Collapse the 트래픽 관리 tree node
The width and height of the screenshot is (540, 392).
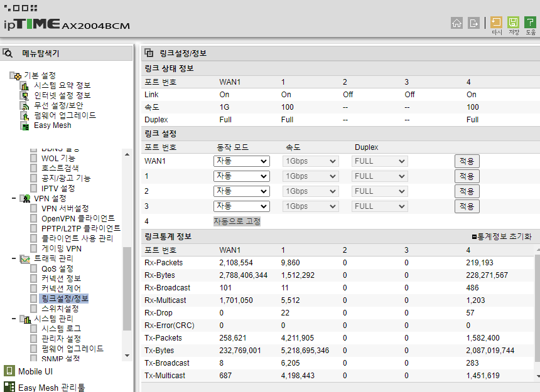click(x=14, y=258)
